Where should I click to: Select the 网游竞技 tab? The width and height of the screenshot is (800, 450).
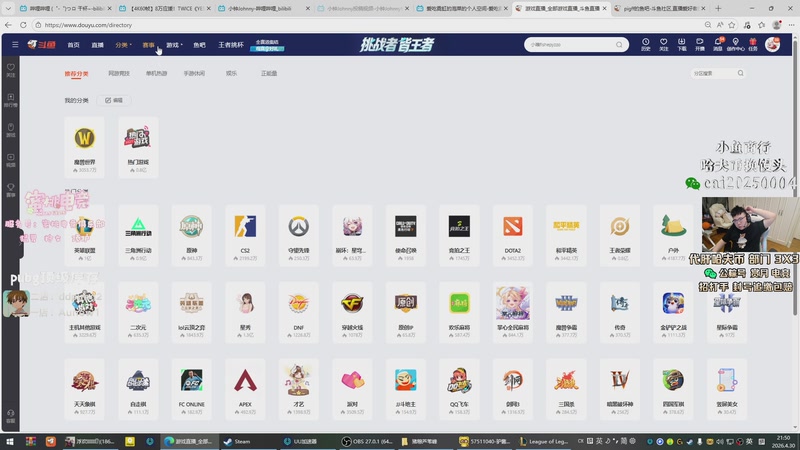(x=119, y=73)
